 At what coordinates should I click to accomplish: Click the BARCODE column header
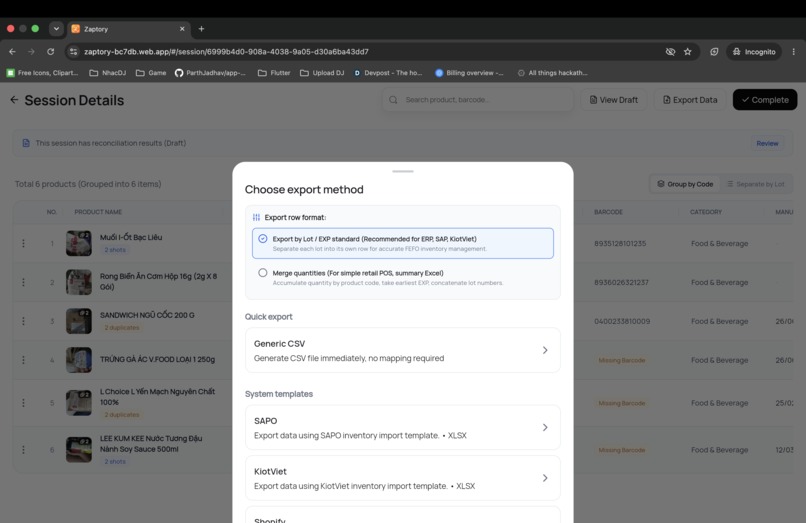pos(608,212)
